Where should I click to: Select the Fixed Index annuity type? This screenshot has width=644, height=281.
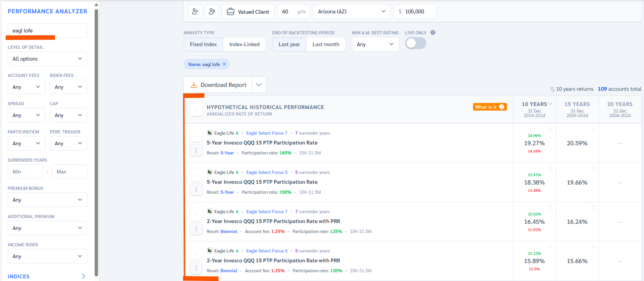click(x=203, y=44)
